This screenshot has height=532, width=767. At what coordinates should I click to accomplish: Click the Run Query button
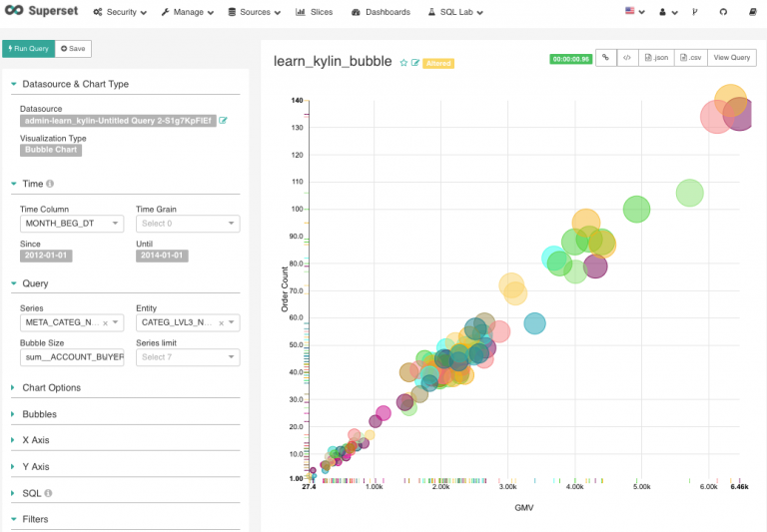click(27, 48)
